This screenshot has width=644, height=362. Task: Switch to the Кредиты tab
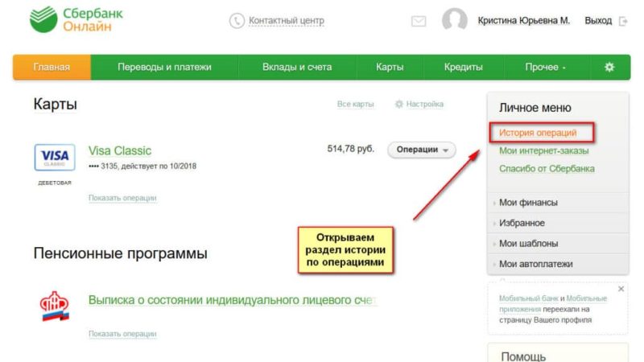click(x=464, y=67)
